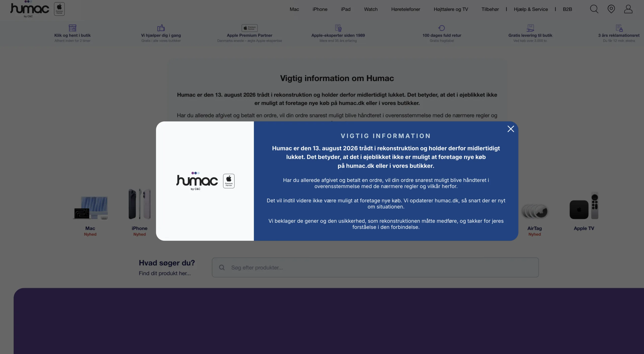
Task: Open the iPad menu
Action: point(345,9)
